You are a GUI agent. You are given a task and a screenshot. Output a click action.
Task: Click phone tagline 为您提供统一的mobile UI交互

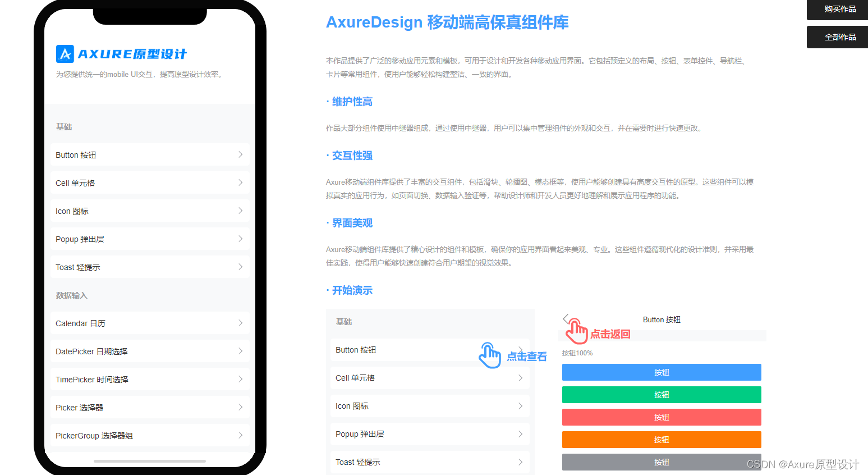point(140,74)
